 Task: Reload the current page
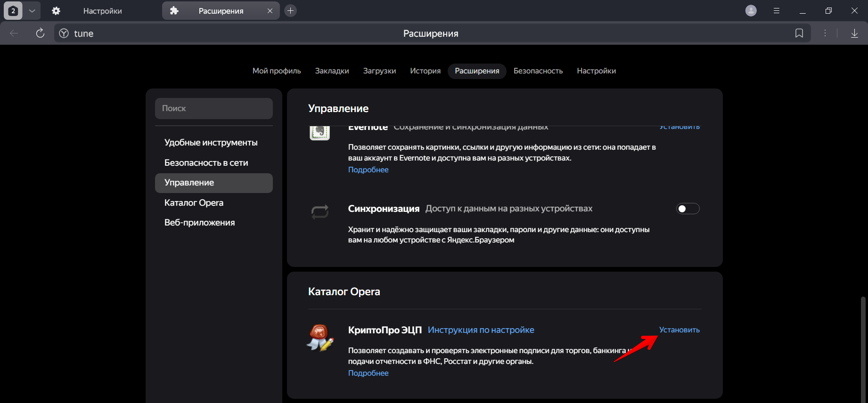click(x=40, y=33)
